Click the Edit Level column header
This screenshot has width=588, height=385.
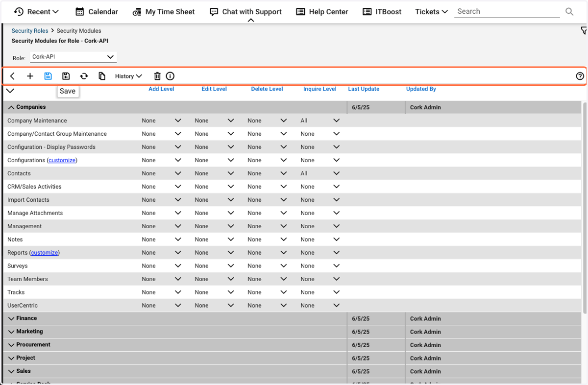214,89
